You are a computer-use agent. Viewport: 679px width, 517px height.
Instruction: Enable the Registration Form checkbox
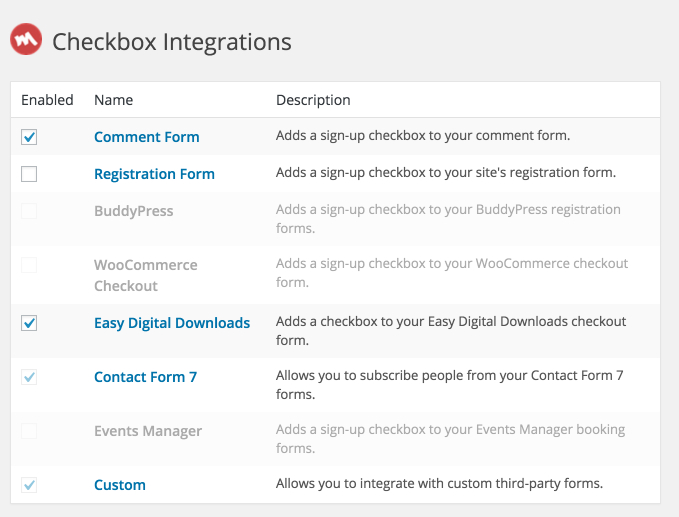[29, 174]
